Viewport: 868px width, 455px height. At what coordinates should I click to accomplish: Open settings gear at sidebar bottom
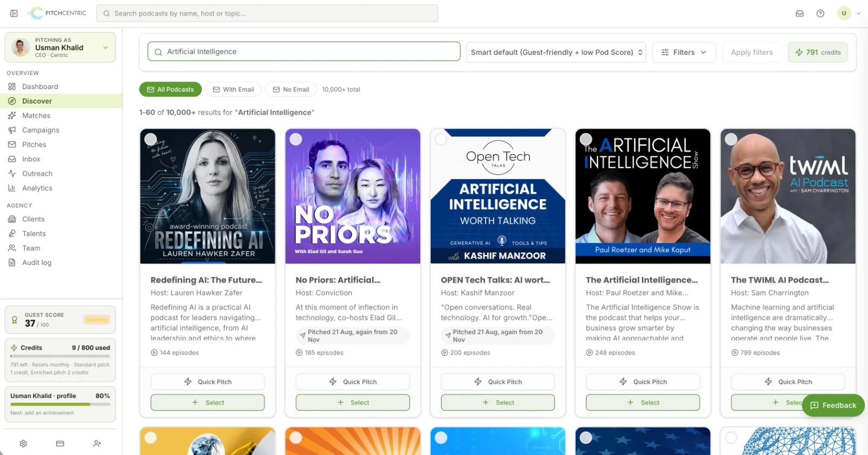click(x=23, y=444)
